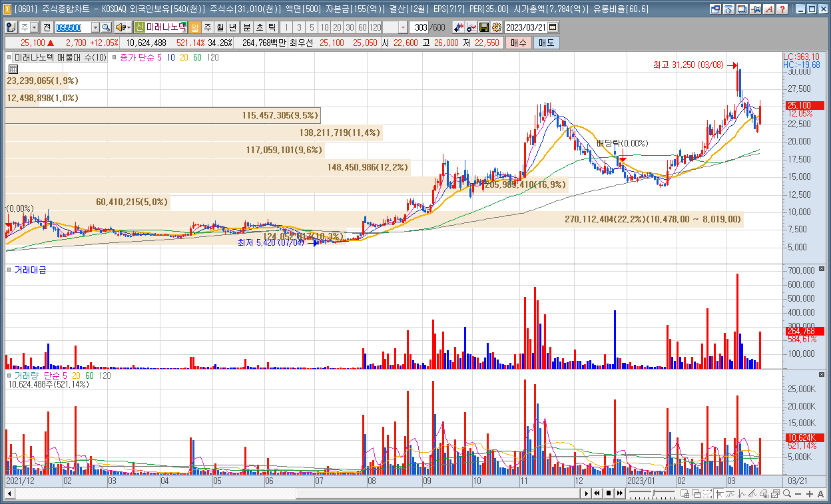831x504 pixels.
Task: Click the 최저 5,420 (07/04) label
Action: pyautogui.click(x=270, y=243)
